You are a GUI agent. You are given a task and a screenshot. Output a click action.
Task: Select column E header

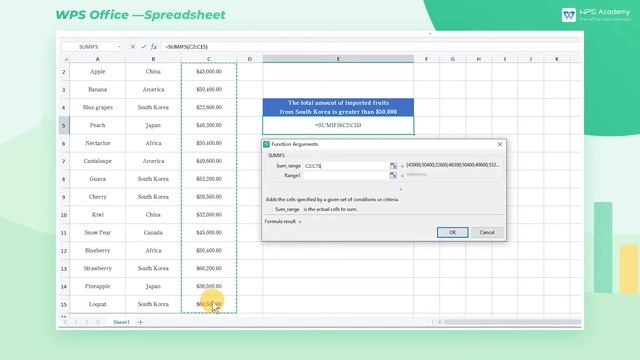pos(338,59)
